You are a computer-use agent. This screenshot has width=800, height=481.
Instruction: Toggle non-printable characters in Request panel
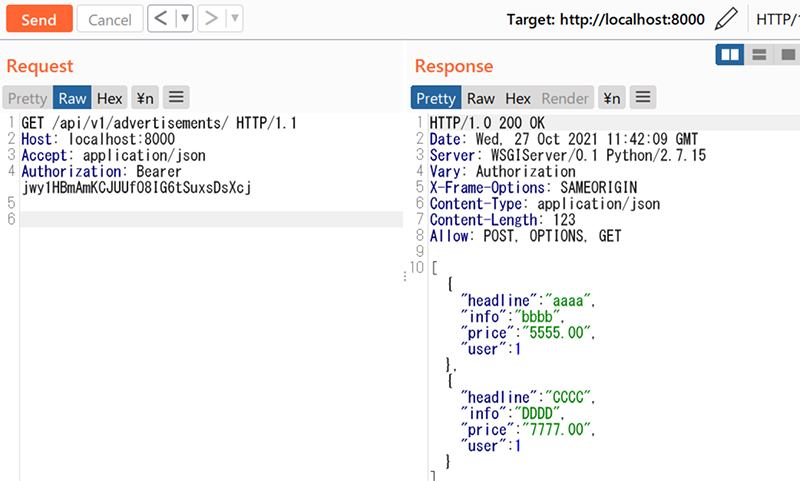[145, 98]
